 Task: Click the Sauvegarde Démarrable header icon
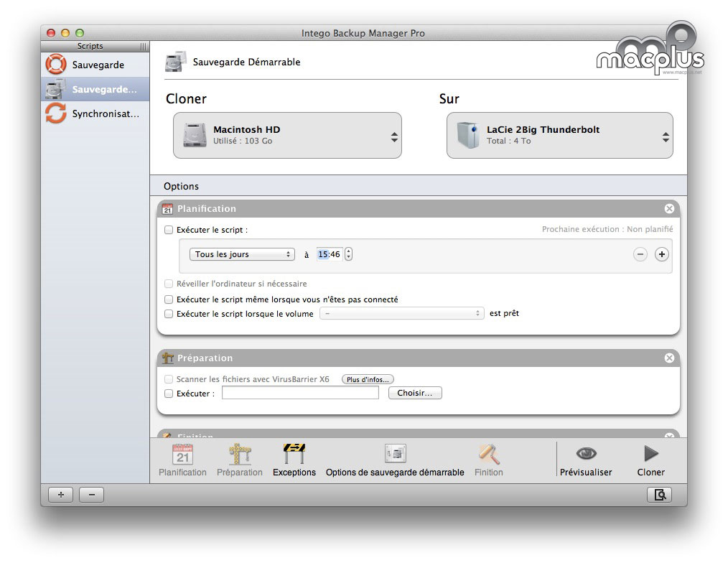point(175,62)
